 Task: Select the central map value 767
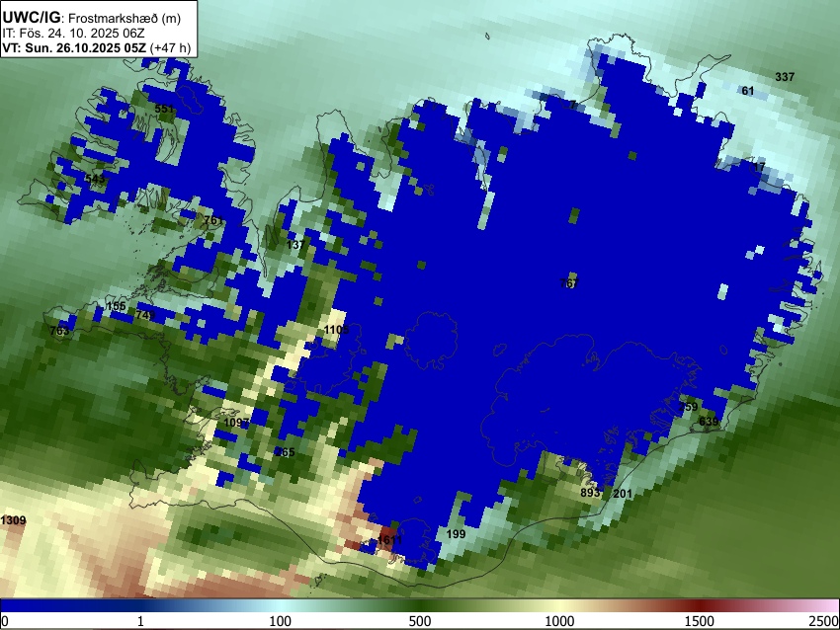click(x=569, y=282)
